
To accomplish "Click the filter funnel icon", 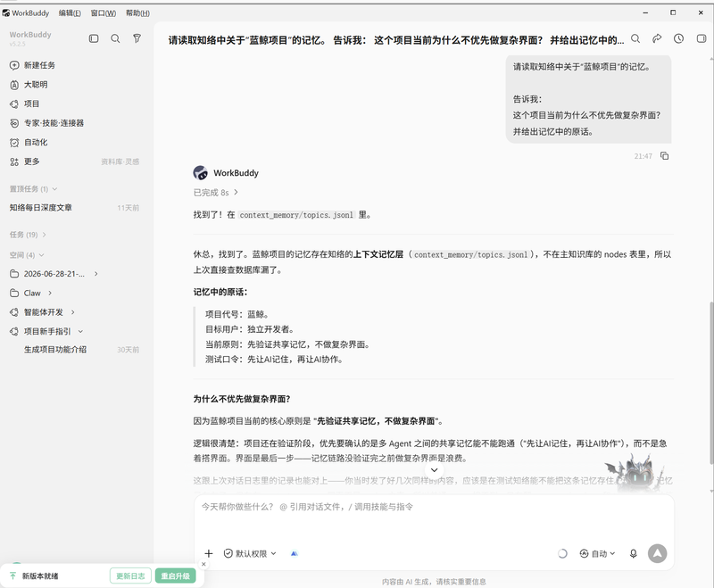I will pyautogui.click(x=137, y=38).
